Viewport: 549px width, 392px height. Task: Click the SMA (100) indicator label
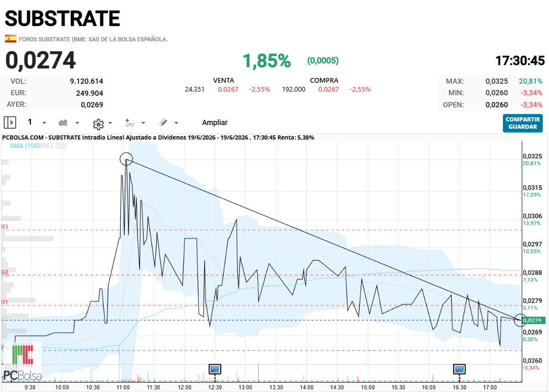point(25,146)
